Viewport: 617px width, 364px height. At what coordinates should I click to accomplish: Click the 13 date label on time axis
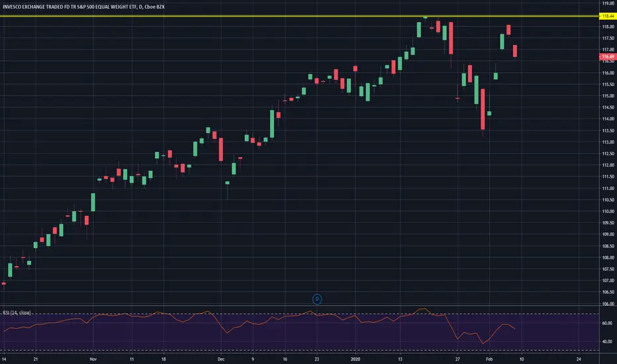(x=400, y=359)
